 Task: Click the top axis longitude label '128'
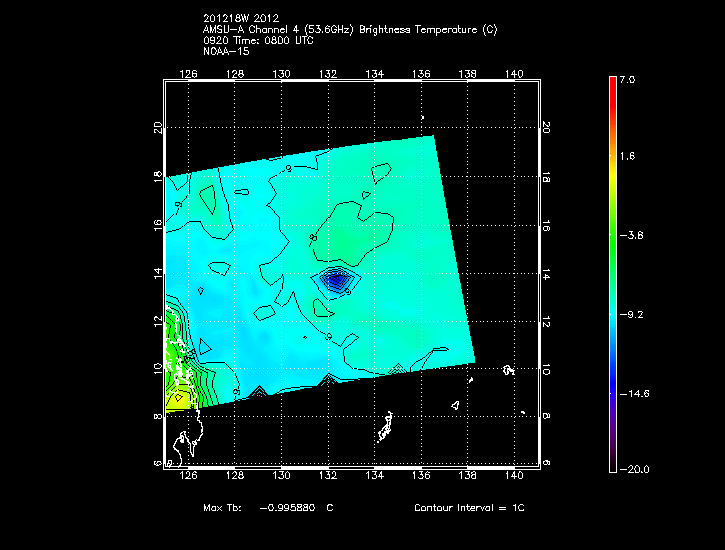(x=235, y=74)
